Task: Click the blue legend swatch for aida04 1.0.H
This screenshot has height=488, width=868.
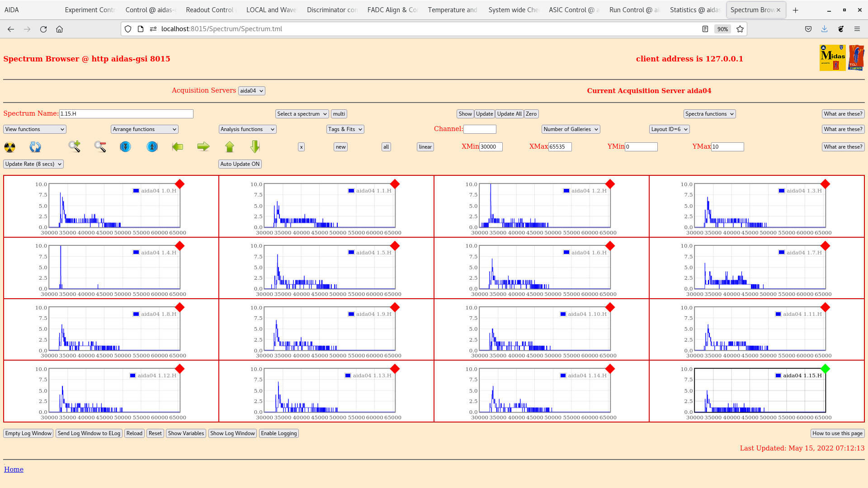Action: point(136,191)
